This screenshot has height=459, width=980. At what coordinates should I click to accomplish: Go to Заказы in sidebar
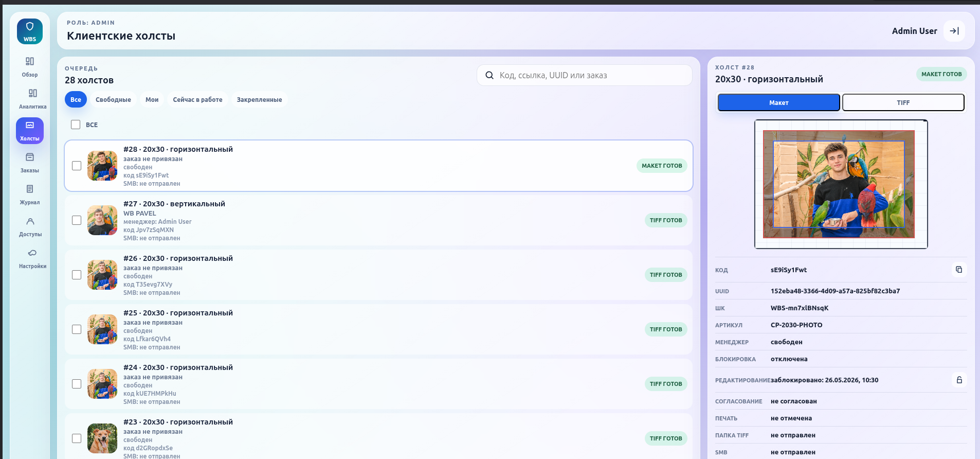(x=30, y=163)
